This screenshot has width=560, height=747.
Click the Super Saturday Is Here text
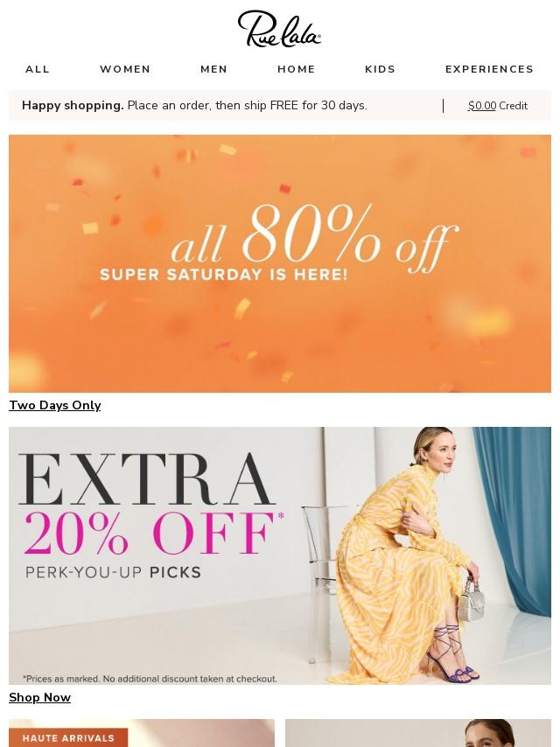click(x=223, y=275)
